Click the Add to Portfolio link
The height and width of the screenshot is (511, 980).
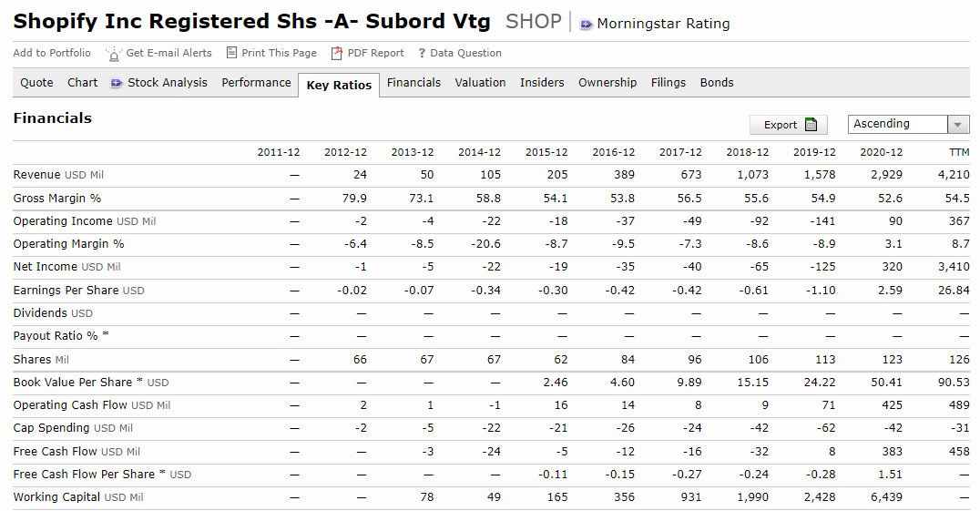pos(52,53)
